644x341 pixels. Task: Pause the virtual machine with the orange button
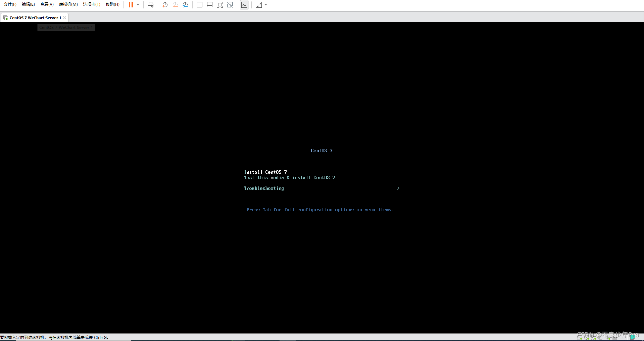(131, 5)
